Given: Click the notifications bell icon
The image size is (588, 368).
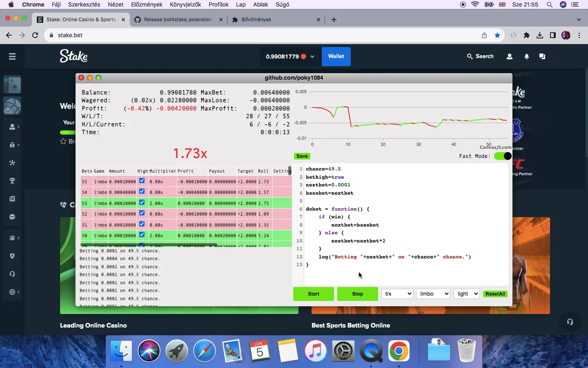Looking at the screenshot, I should point(527,56).
